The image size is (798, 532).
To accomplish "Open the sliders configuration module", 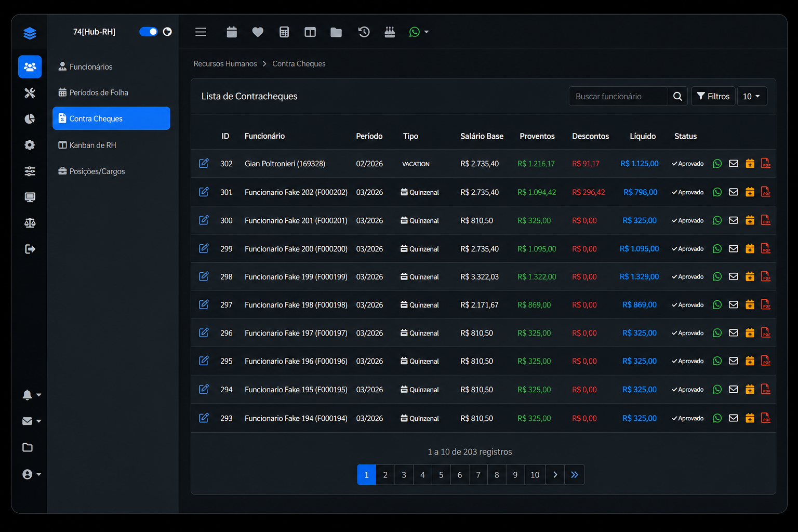I will tap(30, 171).
